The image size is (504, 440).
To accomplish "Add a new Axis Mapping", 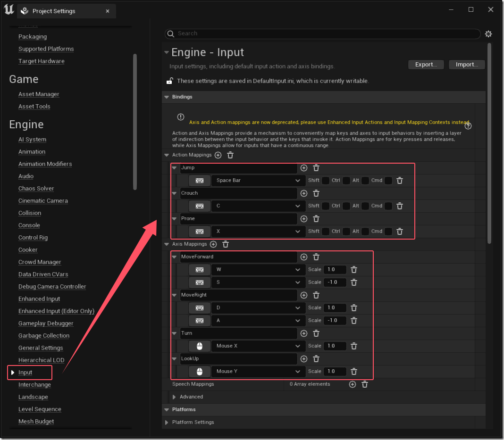I will [213, 244].
